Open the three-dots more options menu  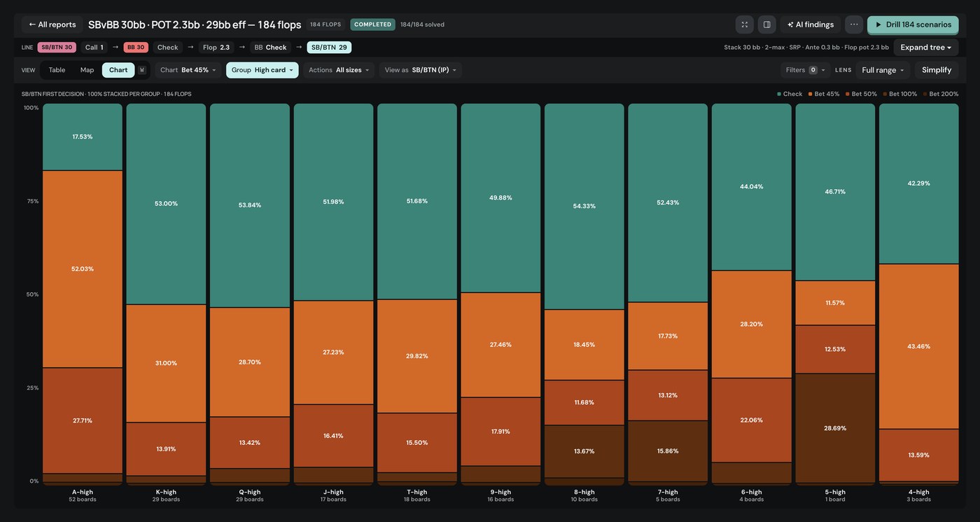(854, 25)
